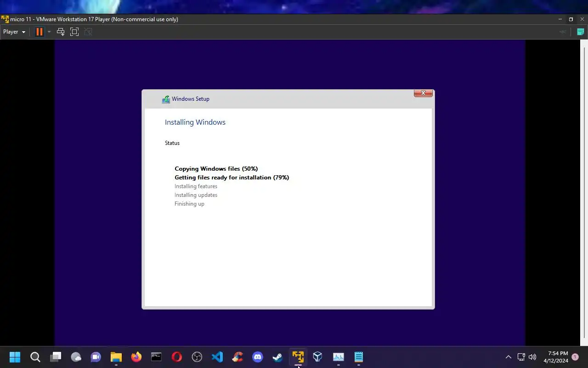Click Getting files ready for installation line
Viewport: 588px width, 368px height.
pos(232,178)
